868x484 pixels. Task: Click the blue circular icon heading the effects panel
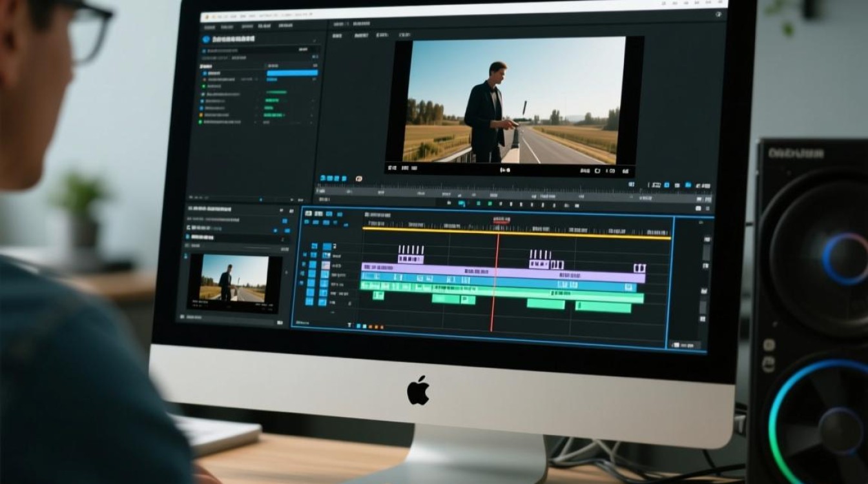coord(207,39)
